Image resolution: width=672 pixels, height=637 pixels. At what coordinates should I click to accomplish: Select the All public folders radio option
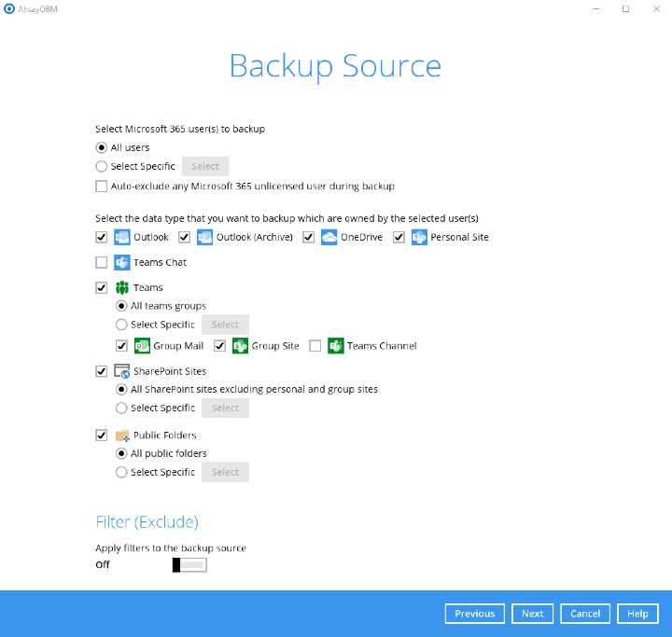coord(121,453)
